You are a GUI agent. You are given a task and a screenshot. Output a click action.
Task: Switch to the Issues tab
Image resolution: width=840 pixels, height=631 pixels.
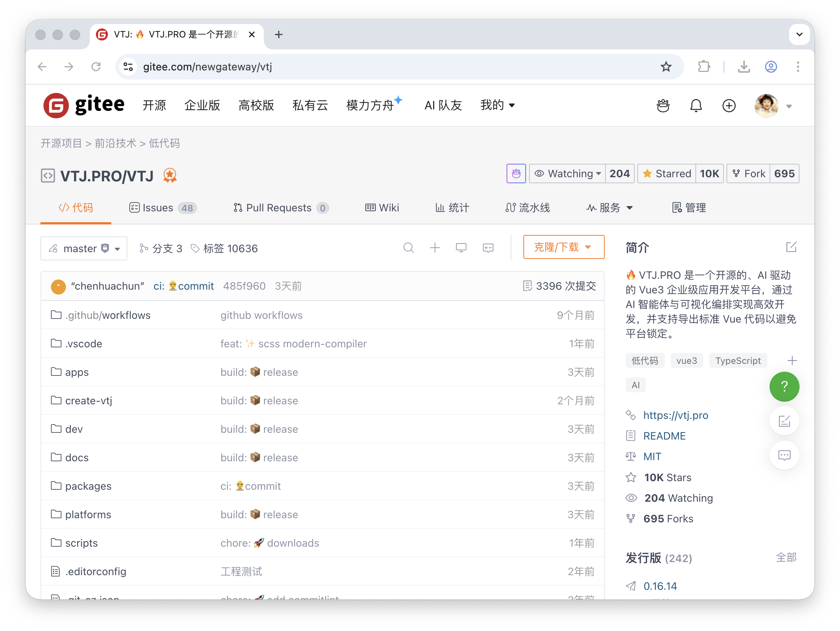click(163, 208)
